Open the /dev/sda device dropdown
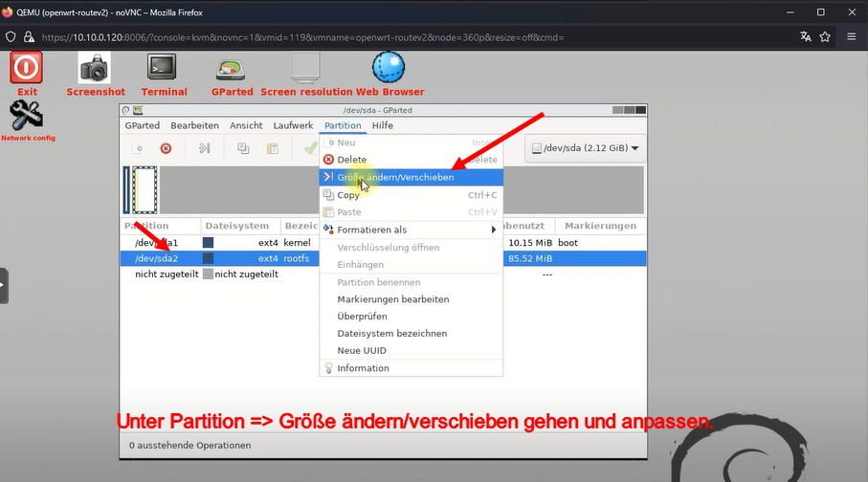This screenshot has width=868, height=482. click(585, 148)
